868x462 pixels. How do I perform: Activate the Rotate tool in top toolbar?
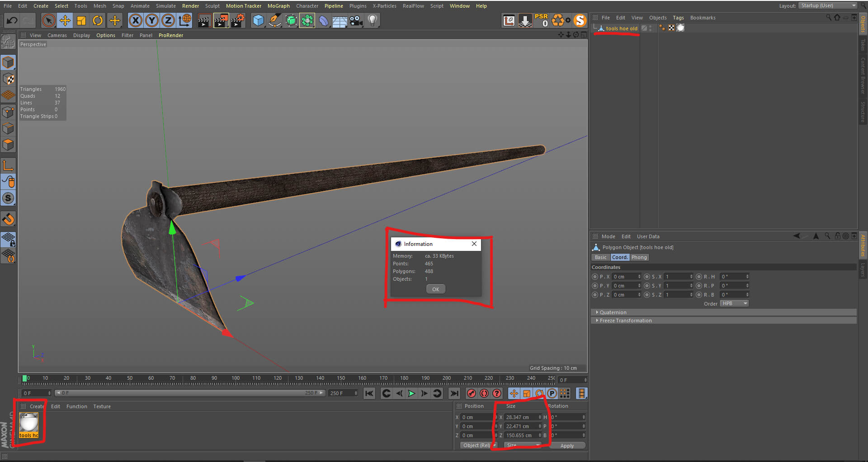[98, 20]
